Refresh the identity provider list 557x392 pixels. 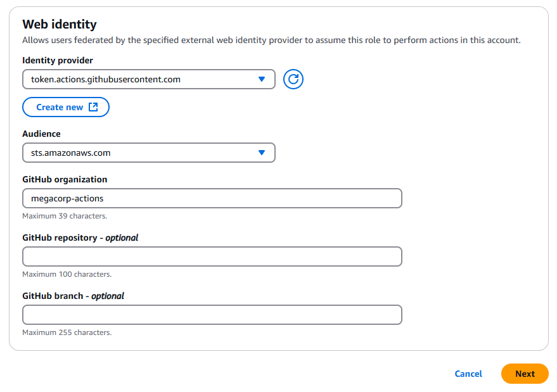click(x=293, y=79)
